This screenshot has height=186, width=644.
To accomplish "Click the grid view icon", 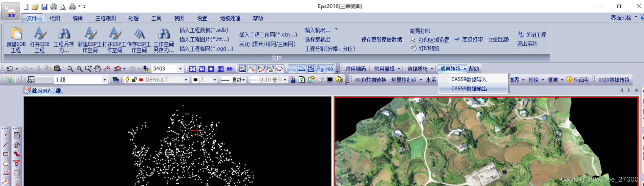I will [x=220, y=69].
